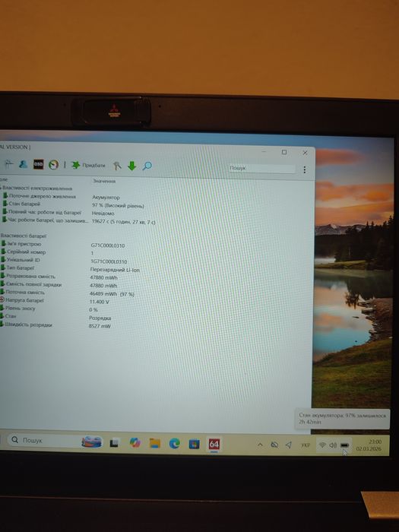Close the AIDA64 window
Image resolution: width=399 pixels, height=532 pixels.
305,153
